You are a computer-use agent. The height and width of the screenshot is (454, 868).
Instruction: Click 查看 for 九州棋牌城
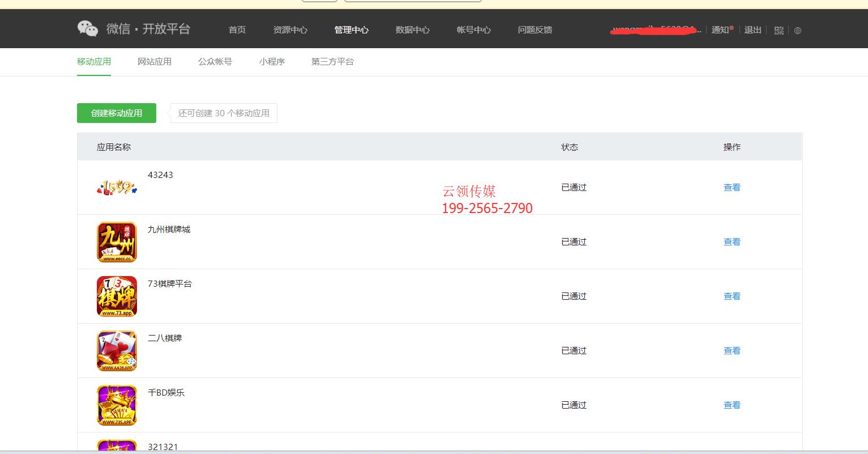click(x=732, y=242)
